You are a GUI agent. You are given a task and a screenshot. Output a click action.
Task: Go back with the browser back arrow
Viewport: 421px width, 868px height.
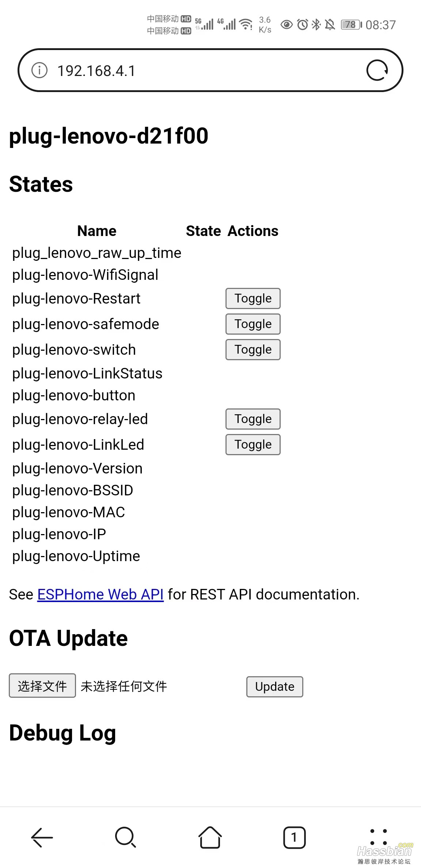(x=42, y=837)
